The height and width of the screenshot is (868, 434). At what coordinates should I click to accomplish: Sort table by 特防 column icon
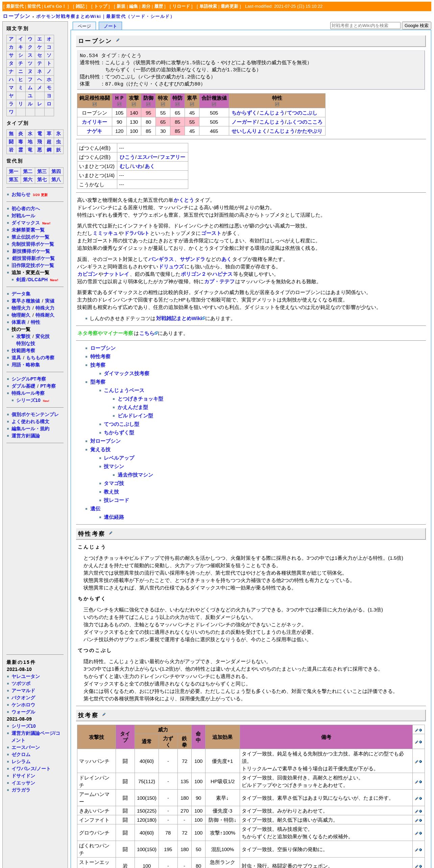pyautogui.click(x=177, y=104)
